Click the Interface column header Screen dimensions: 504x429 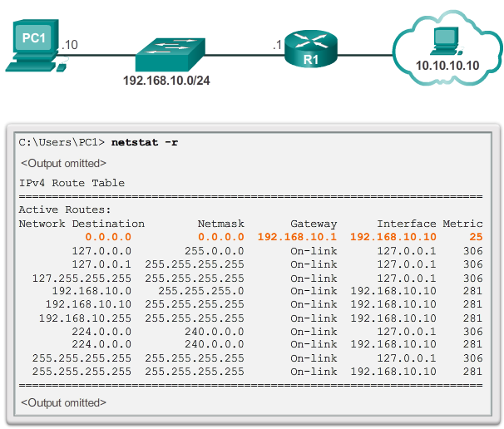point(407,224)
